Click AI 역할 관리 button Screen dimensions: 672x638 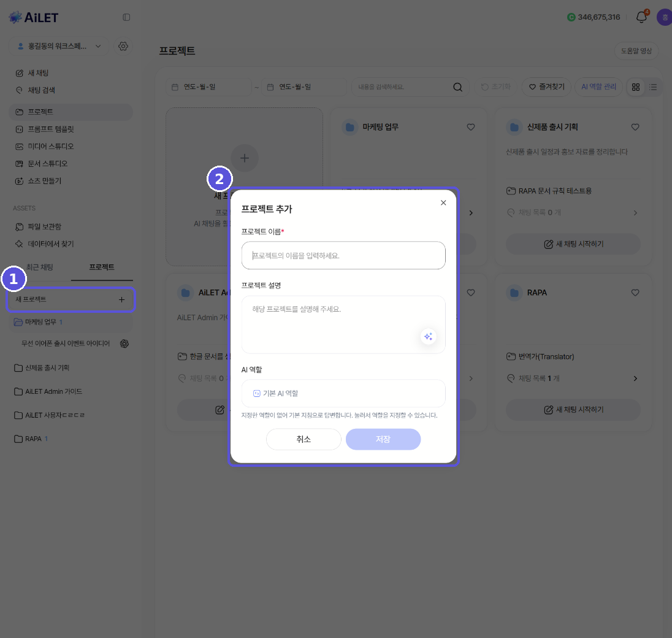click(598, 87)
